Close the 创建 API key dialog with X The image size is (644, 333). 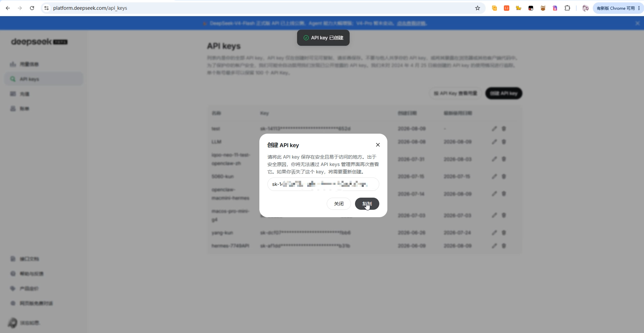pos(378,145)
